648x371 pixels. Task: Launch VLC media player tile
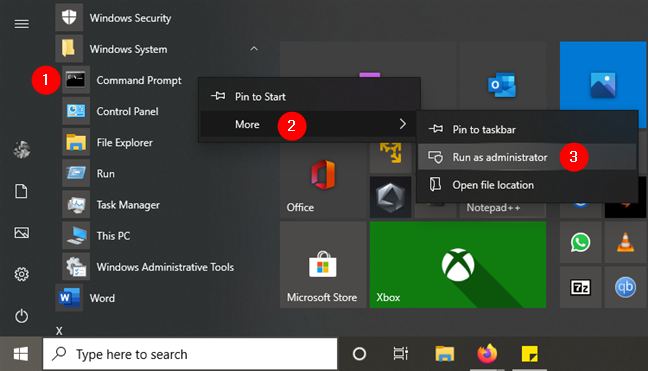[625, 242]
